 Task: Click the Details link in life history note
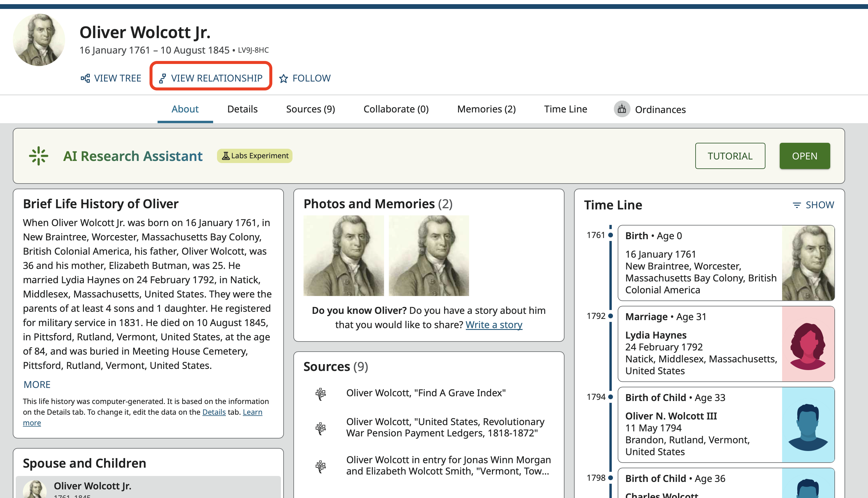(214, 412)
